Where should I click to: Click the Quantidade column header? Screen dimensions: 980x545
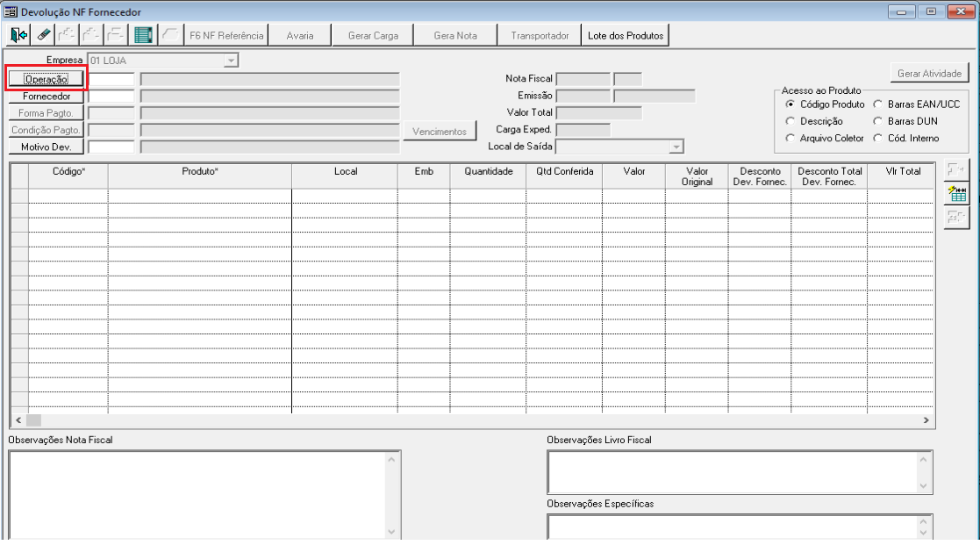[x=488, y=176]
